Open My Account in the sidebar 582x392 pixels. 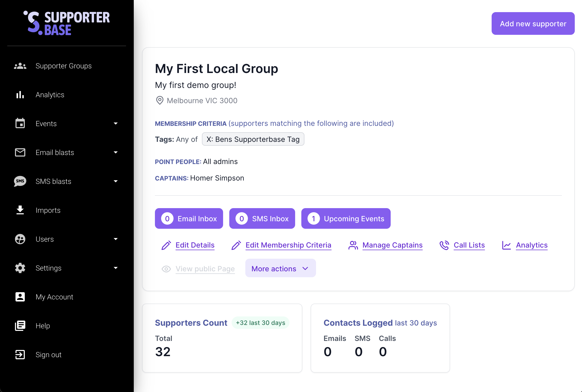click(x=67, y=297)
